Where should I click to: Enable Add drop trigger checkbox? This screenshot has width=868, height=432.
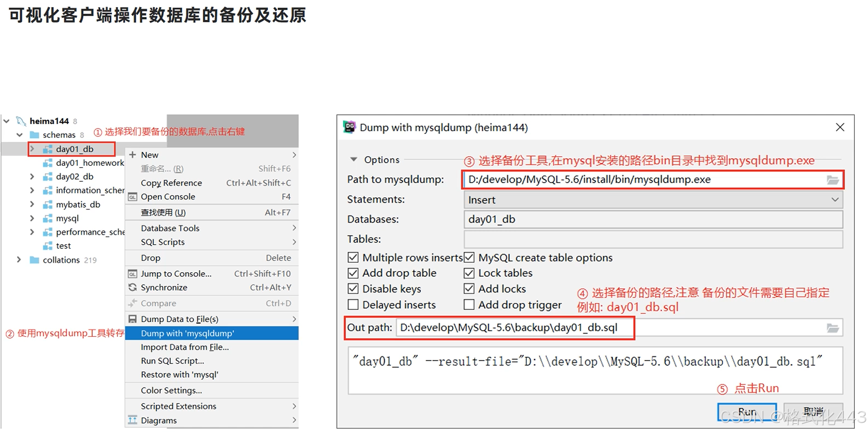[469, 305]
